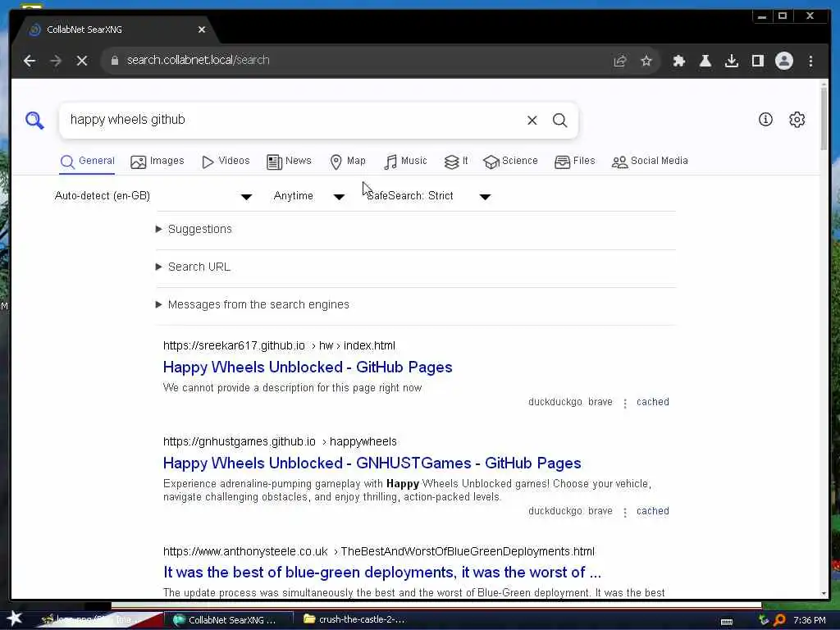840x630 pixels.
Task: Click the page vertical scrollbar thumb
Action: (x=824, y=118)
